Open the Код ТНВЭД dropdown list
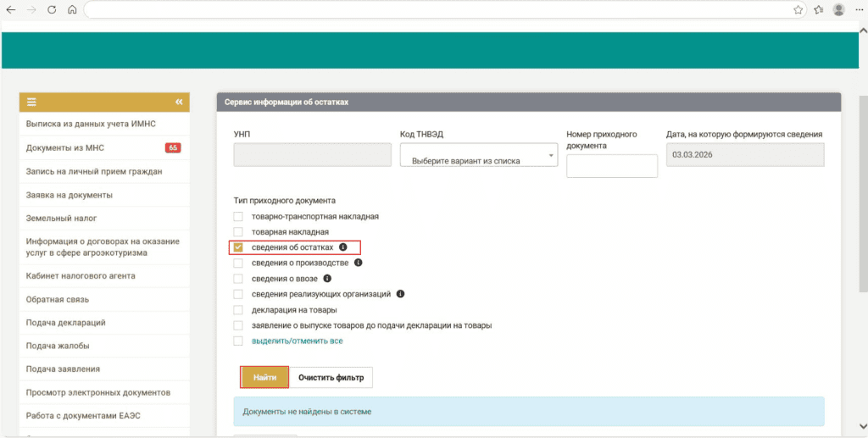The image size is (868, 438). tap(479, 155)
